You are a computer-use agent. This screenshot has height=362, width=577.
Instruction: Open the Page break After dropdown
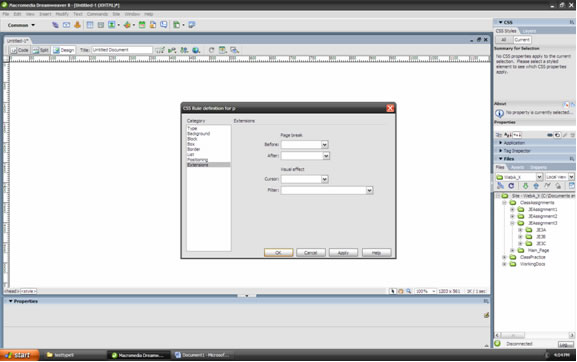[x=326, y=156]
